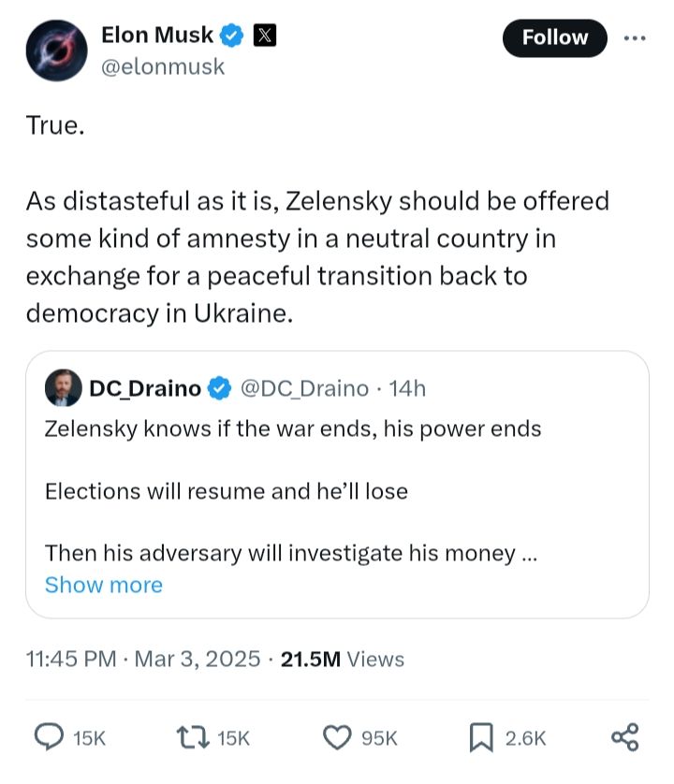Image resolution: width=674 pixels, height=784 pixels.
Task: Click the X affiliation badge icon
Action: click(266, 36)
